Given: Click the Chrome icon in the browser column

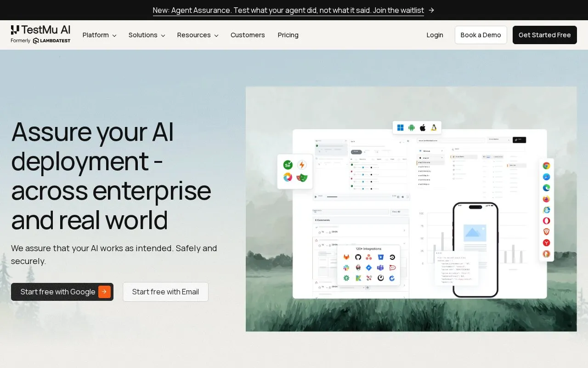Looking at the screenshot, I should coord(546,166).
